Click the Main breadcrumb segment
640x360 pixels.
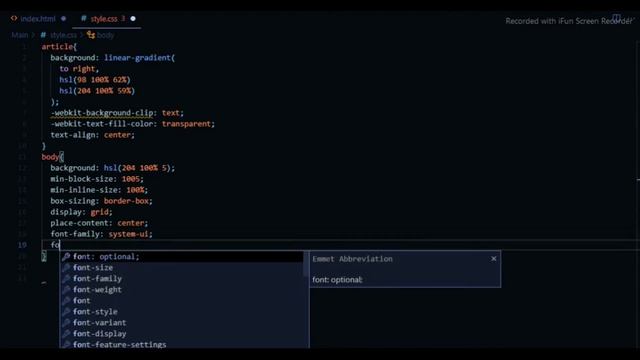point(20,35)
